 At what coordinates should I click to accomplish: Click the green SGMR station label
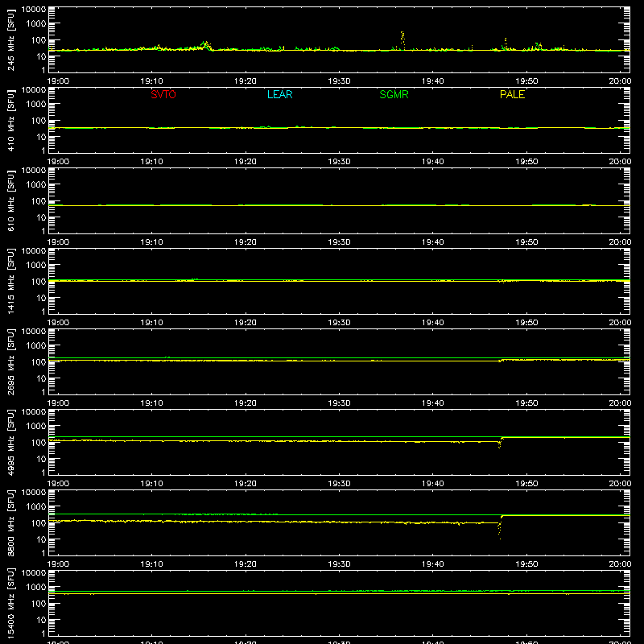(x=394, y=94)
